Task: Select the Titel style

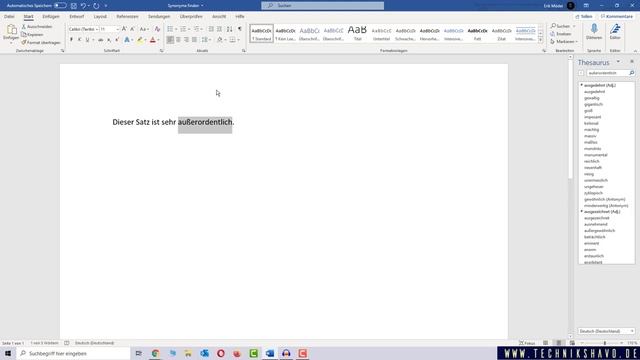Action: (358, 33)
